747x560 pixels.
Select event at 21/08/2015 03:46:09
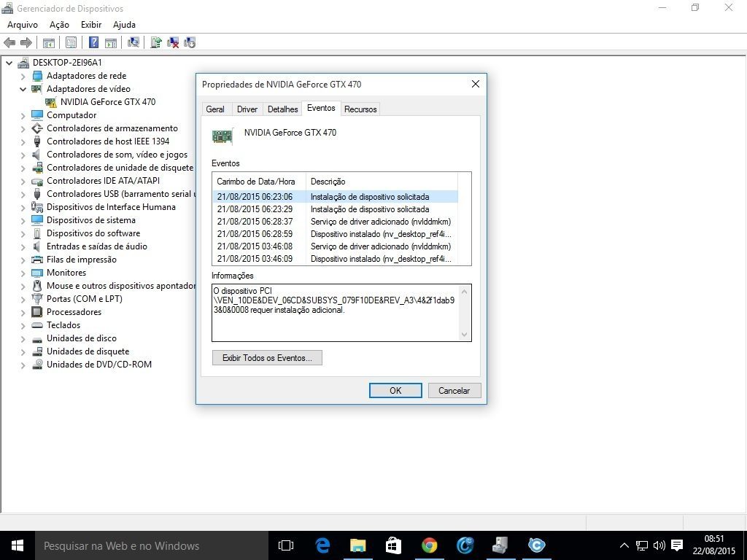[335, 259]
